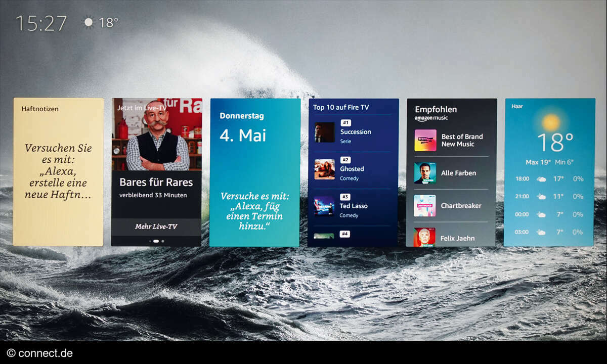Select Succession thumbnail in Top 10 list
Screen dimensions: 607x364
[x=324, y=132]
